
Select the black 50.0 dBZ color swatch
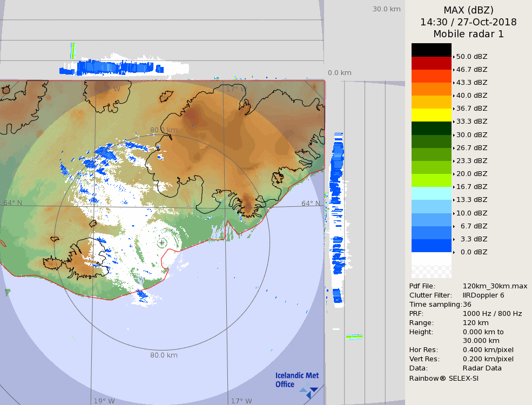(x=431, y=50)
